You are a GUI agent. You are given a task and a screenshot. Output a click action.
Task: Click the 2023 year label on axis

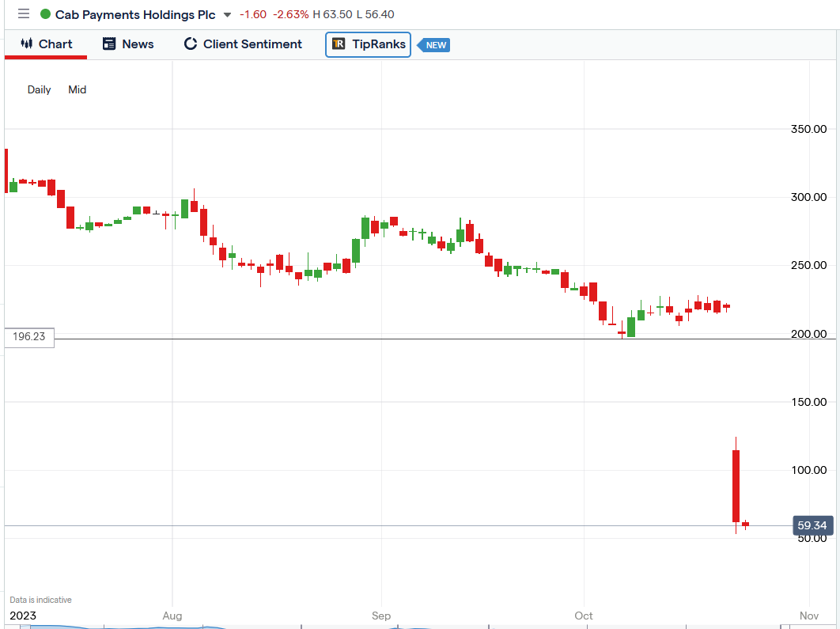pyautogui.click(x=23, y=616)
